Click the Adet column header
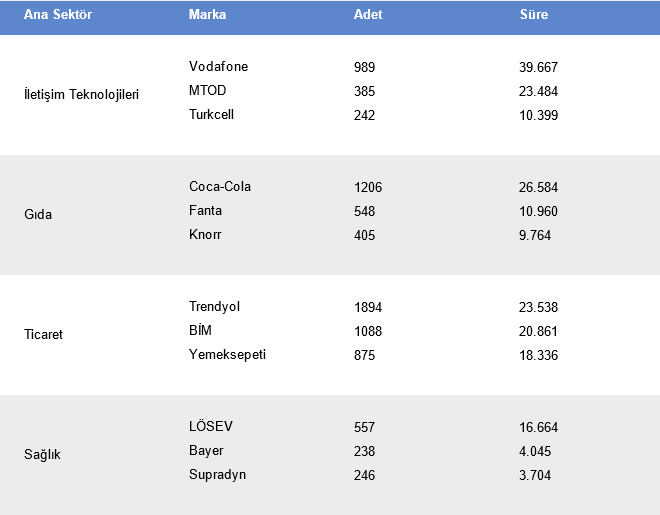The image size is (660, 515). [x=368, y=16]
